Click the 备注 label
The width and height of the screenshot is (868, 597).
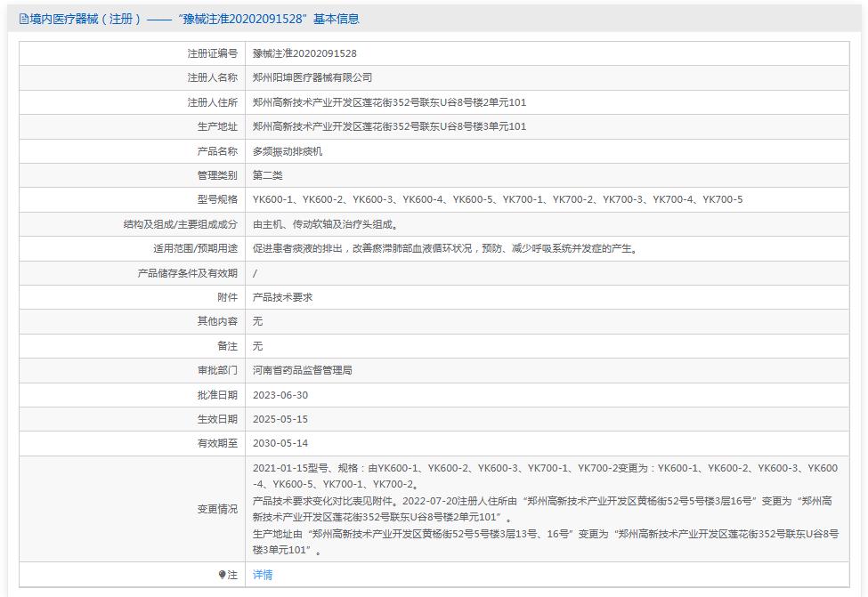coord(227,346)
